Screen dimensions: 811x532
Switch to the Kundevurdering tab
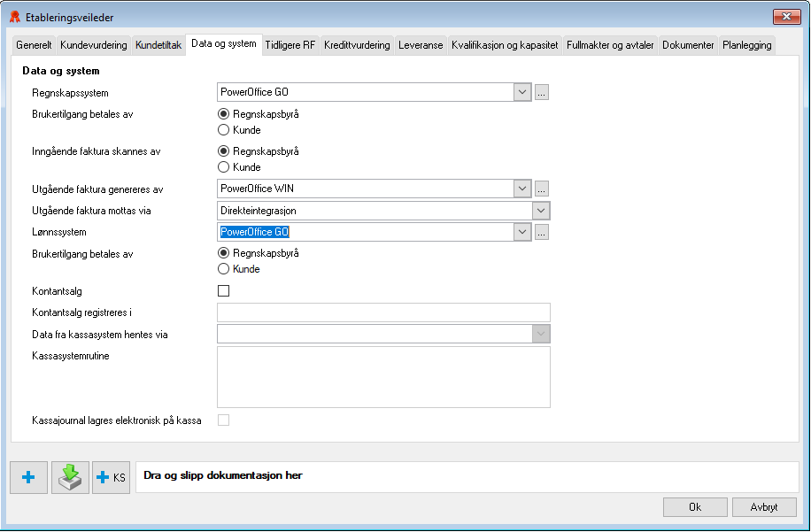click(x=94, y=45)
